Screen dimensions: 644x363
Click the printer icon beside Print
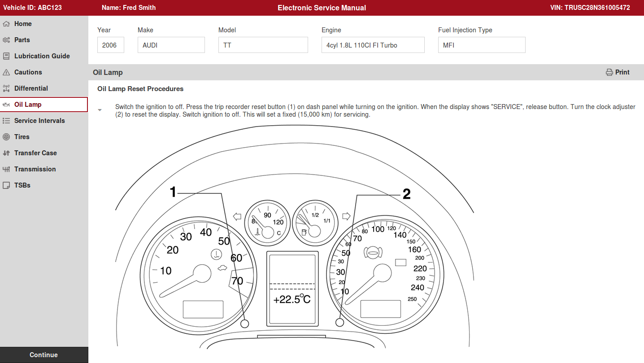(x=609, y=72)
